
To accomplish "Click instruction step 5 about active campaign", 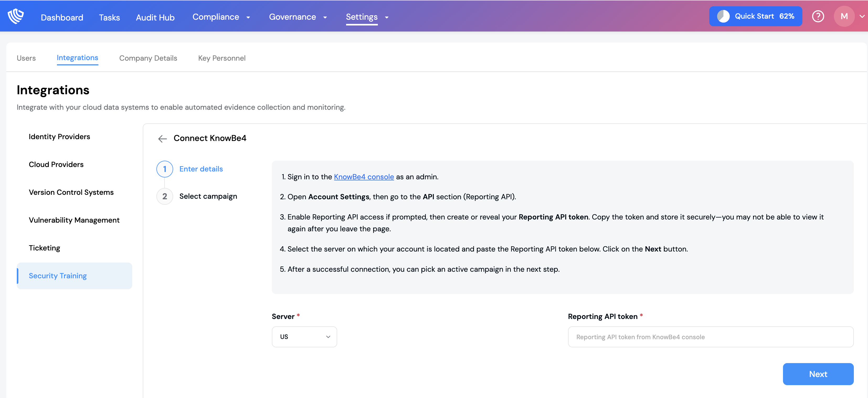I will tap(420, 269).
